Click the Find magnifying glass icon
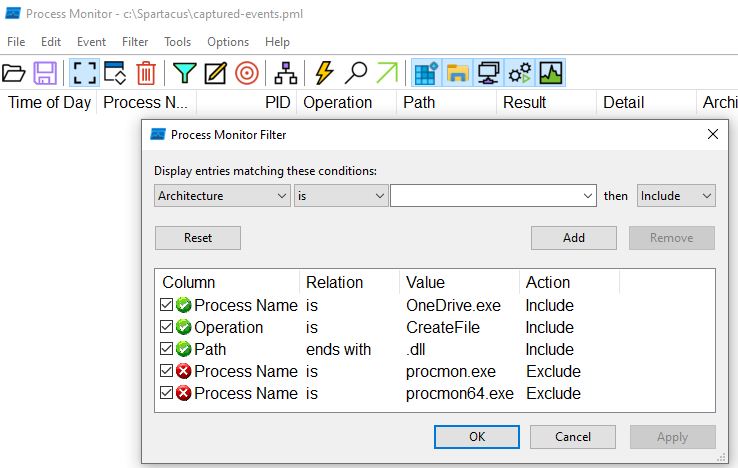The image size is (738, 468). click(355, 73)
